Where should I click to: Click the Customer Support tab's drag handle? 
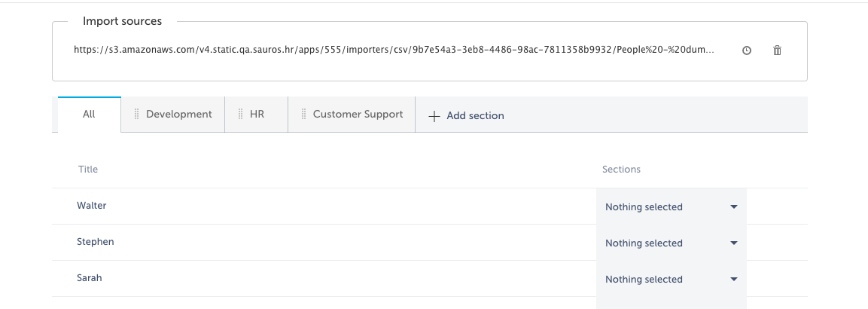303,115
